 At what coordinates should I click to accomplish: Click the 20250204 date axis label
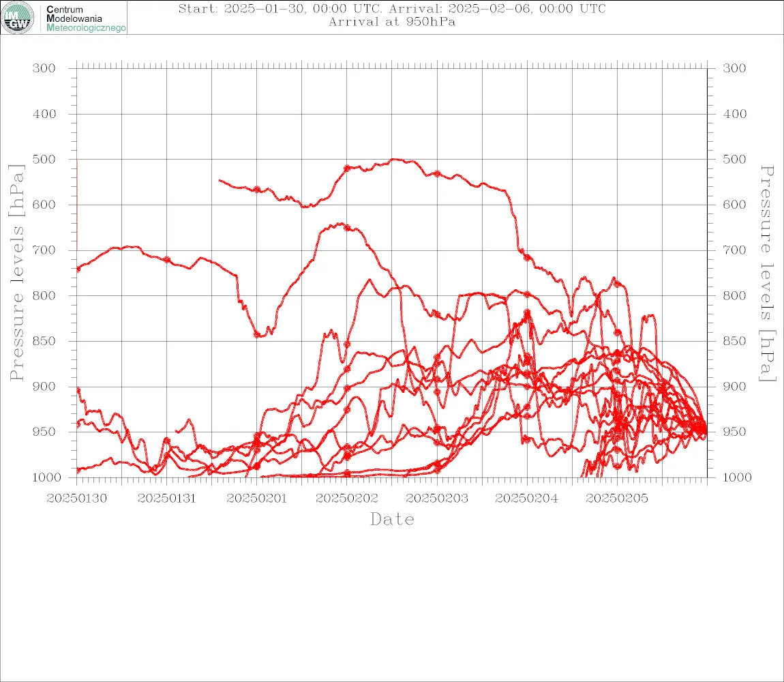(526, 499)
